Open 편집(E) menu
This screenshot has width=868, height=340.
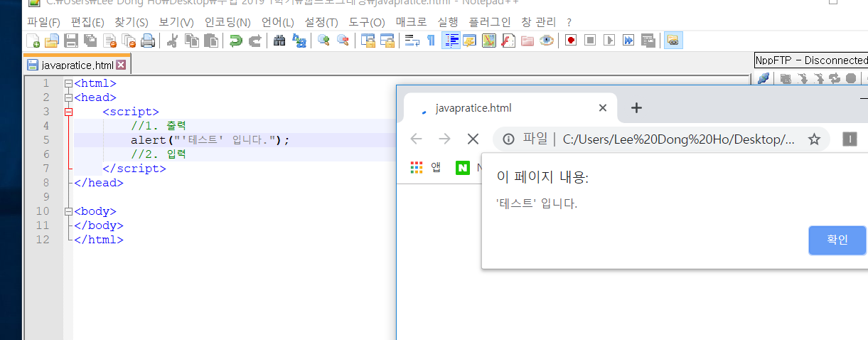(87, 22)
